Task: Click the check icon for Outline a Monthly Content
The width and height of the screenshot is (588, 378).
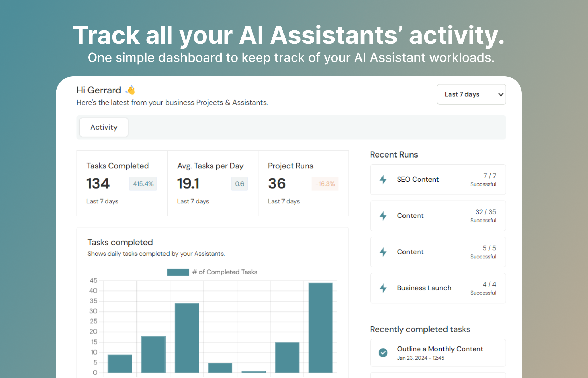Action: click(383, 352)
